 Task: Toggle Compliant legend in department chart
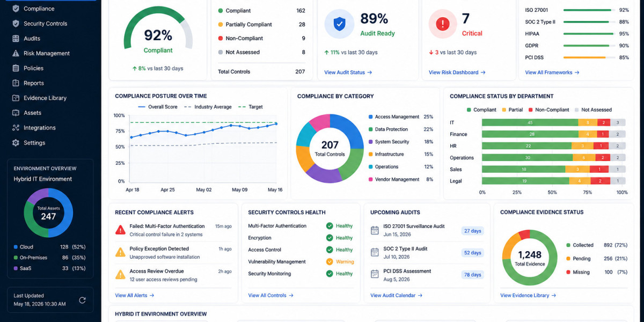tap(481, 109)
